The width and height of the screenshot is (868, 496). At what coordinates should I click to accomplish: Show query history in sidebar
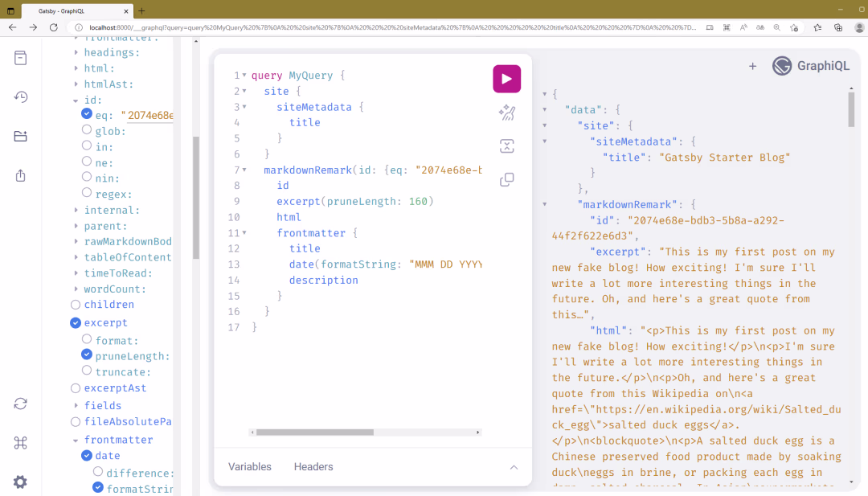coord(20,97)
